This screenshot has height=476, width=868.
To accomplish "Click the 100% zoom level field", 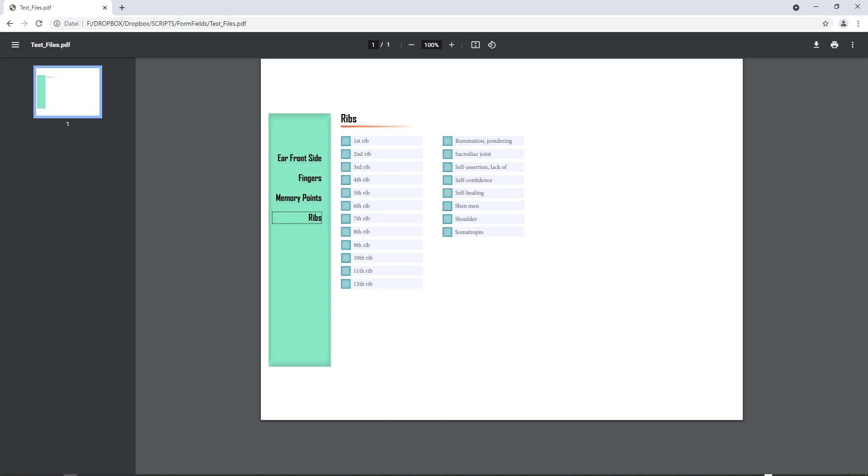I will [431, 45].
